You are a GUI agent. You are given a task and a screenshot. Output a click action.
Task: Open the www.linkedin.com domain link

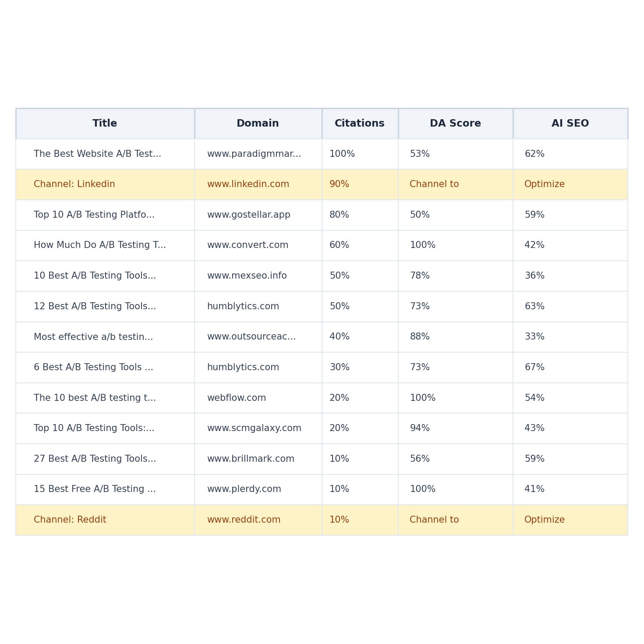pos(248,184)
